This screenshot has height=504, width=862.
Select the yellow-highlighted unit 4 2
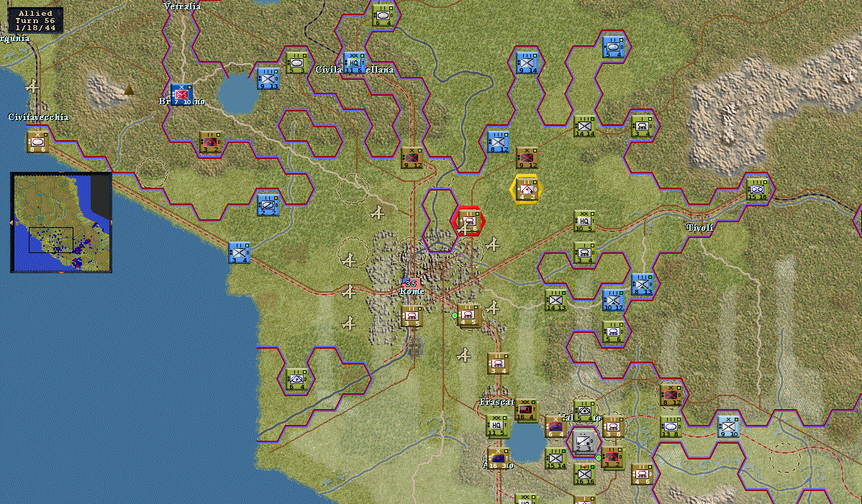pyautogui.click(x=527, y=189)
